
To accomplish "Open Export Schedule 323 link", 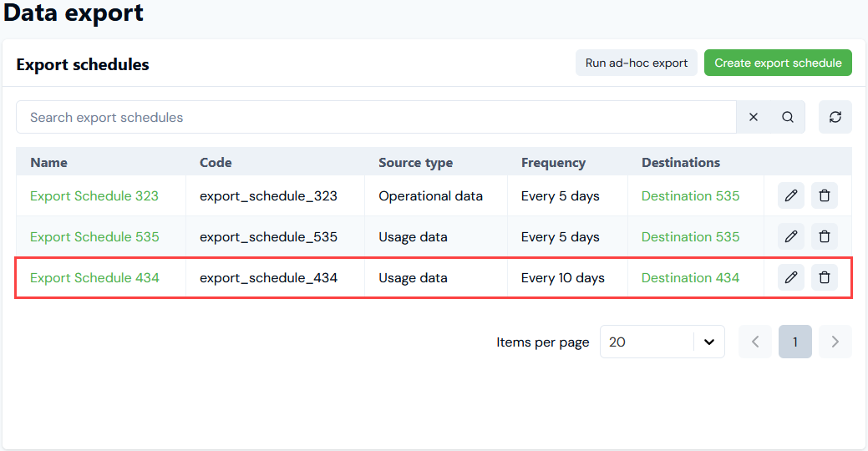I will [x=94, y=196].
